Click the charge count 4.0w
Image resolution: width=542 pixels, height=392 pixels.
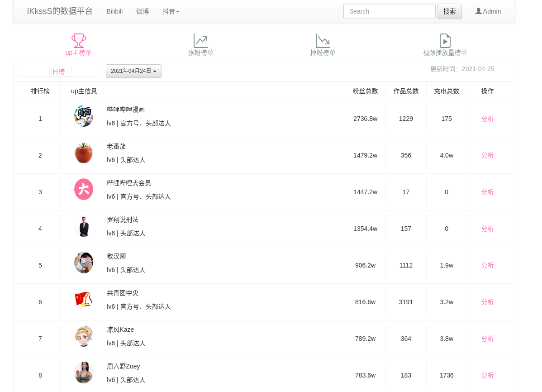pos(447,155)
